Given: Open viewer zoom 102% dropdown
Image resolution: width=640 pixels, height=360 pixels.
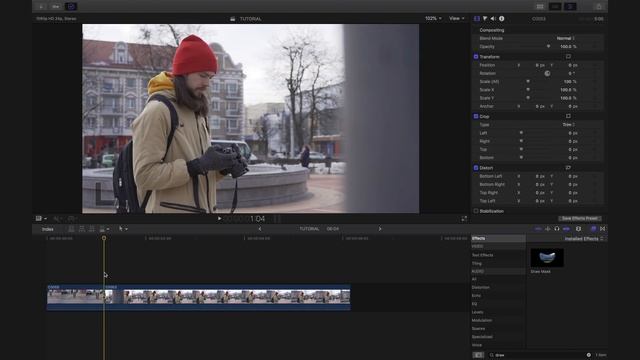Looking at the screenshot, I should pos(433,18).
